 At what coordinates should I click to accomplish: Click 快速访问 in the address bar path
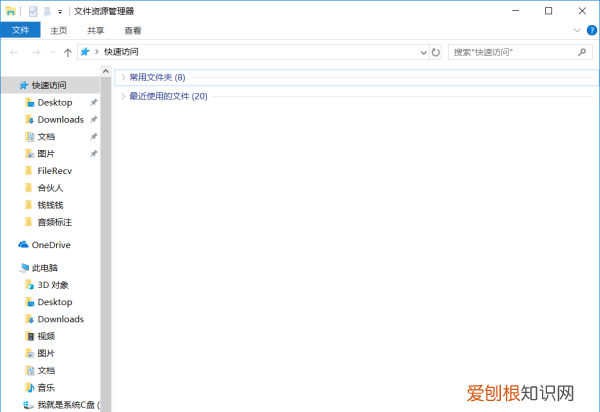point(121,52)
